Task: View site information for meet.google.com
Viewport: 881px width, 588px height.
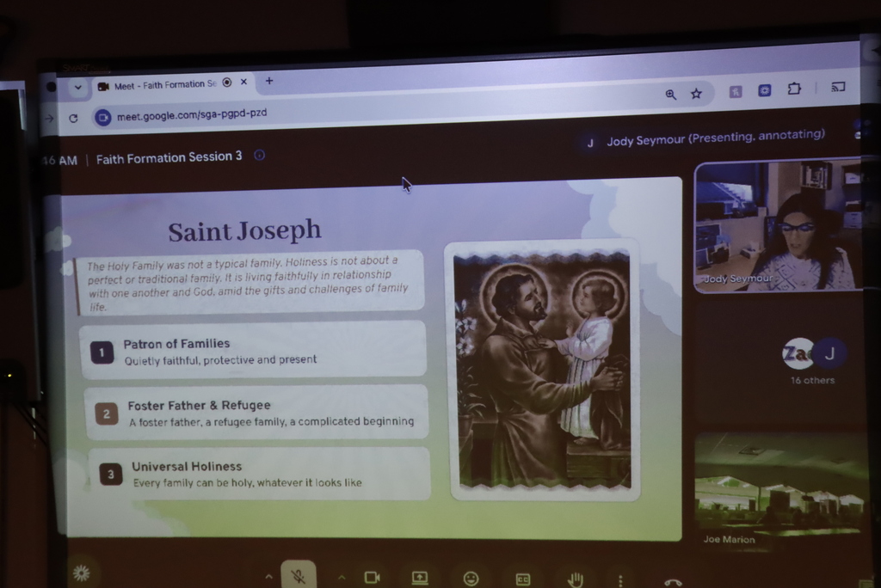Action: pyautogui.click(x=103, y=118)
